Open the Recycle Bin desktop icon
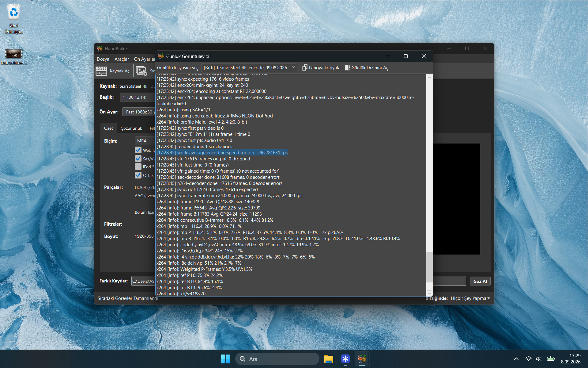 point(13,19)
